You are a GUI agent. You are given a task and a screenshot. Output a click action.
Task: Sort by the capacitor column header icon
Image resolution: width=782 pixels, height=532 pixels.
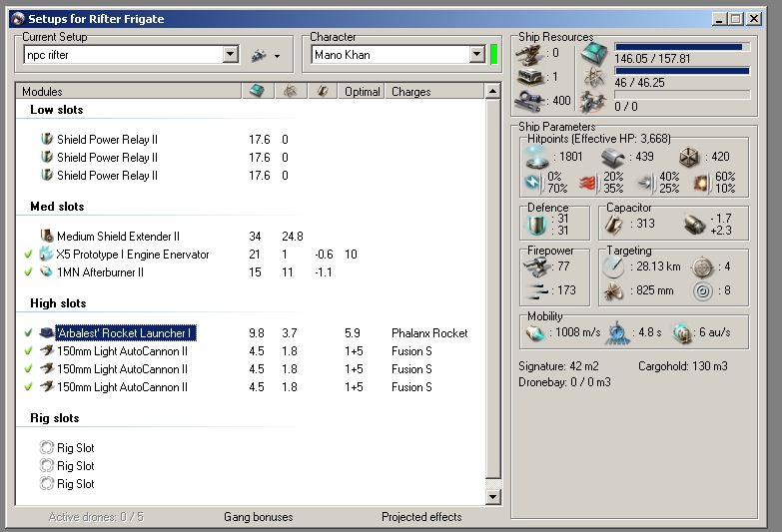click(x=323, y=91)
